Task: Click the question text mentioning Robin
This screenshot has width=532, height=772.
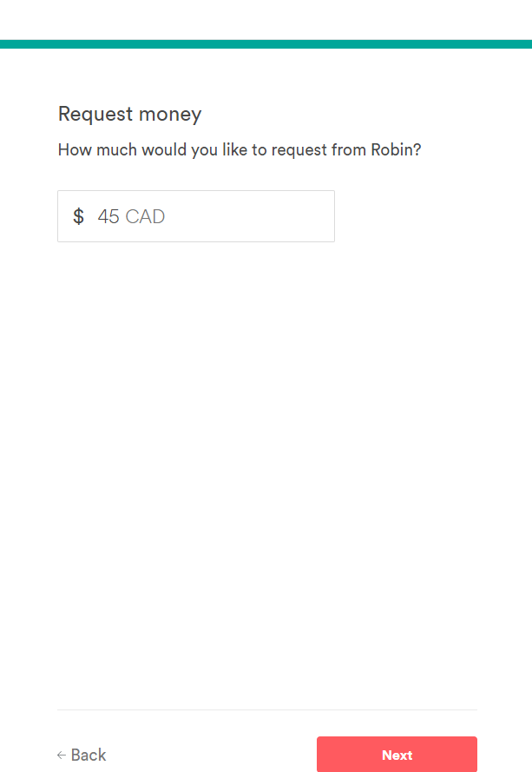Action: [240, 149]
